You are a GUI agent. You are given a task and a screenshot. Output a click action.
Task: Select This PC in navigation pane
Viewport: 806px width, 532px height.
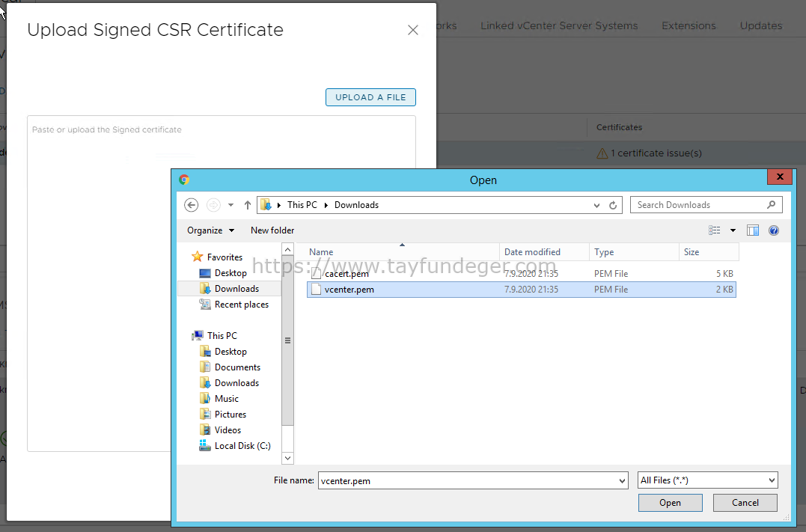tap(222, 336)
